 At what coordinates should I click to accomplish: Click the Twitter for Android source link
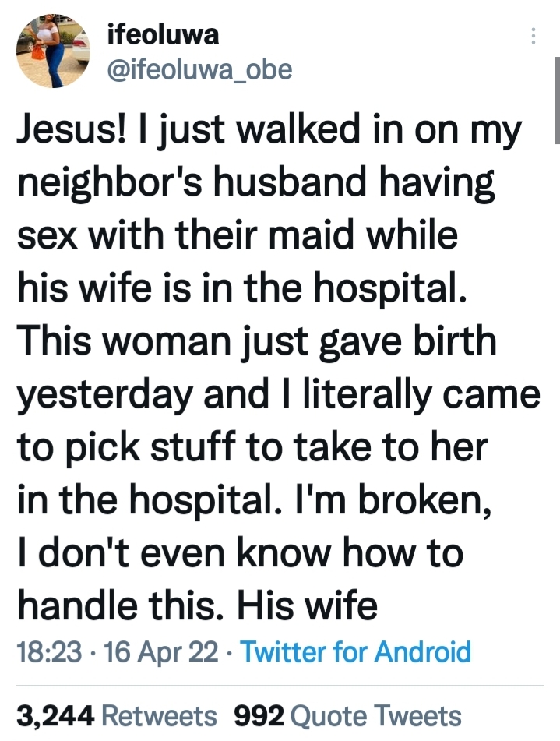coord(356,651)
